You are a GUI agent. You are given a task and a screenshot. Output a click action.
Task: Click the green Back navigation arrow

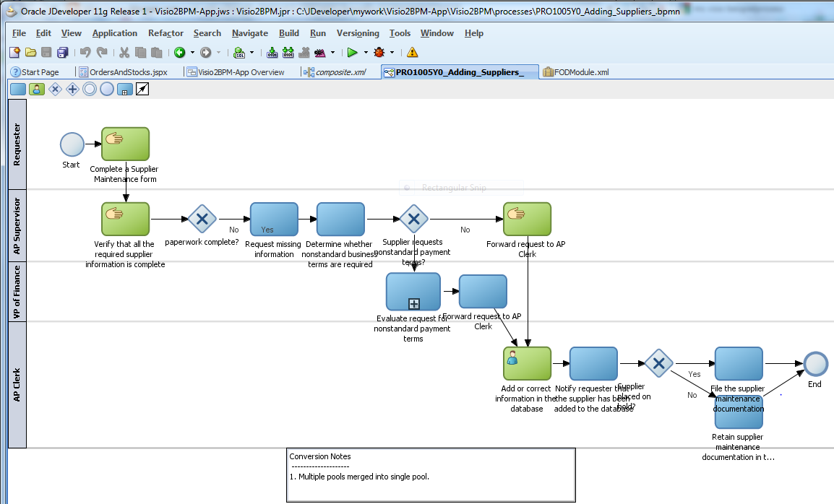point(180,52)
